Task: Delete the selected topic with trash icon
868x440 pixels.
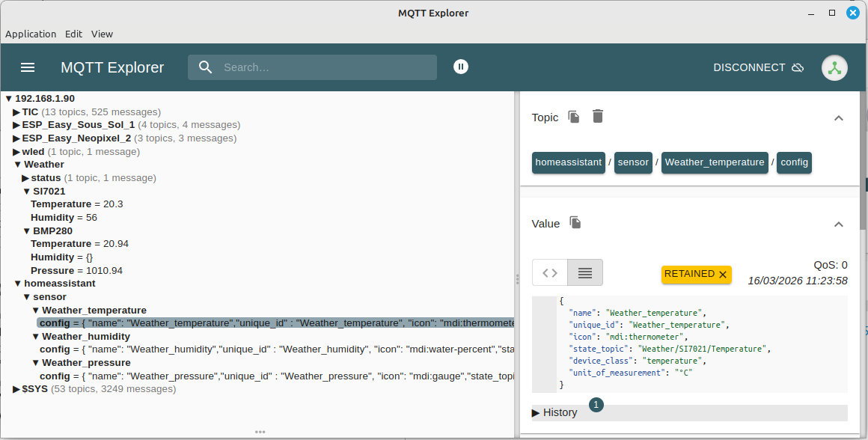Action: click(x=597, y=117)
